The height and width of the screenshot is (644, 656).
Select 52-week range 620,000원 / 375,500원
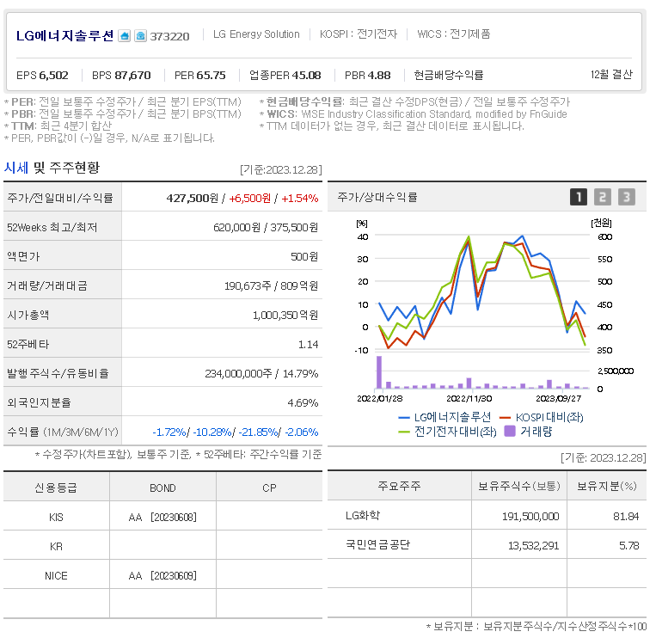tap(266, 227)
